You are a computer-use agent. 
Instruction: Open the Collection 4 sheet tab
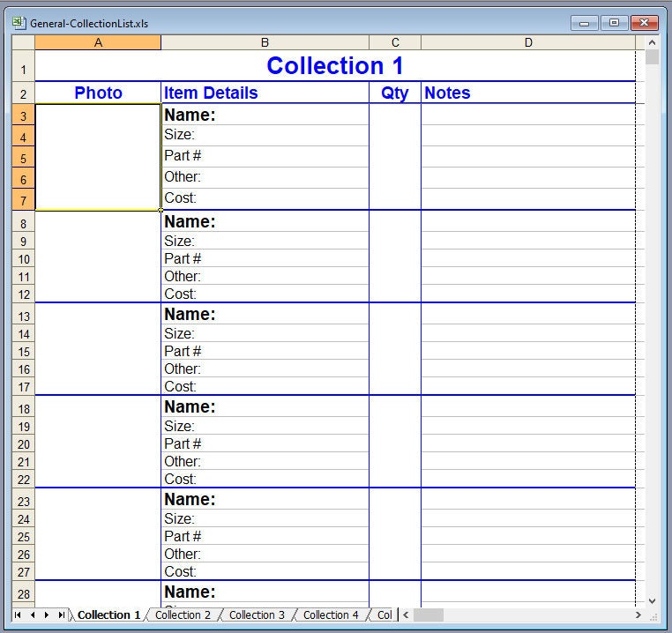(331, 615)
